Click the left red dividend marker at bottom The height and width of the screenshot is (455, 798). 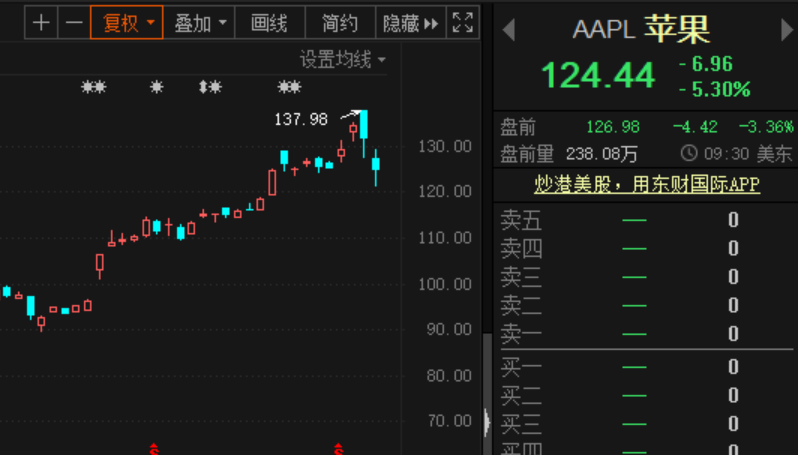click(x=154, y=449)
